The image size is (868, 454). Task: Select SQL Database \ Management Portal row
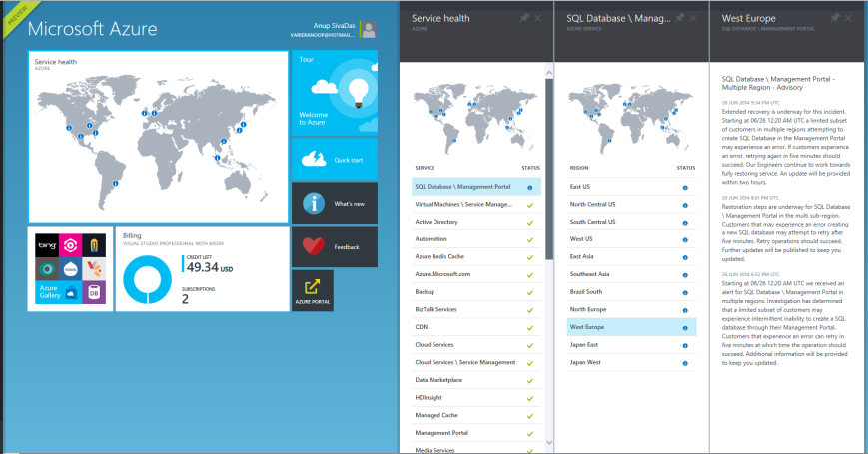(476, 187)
